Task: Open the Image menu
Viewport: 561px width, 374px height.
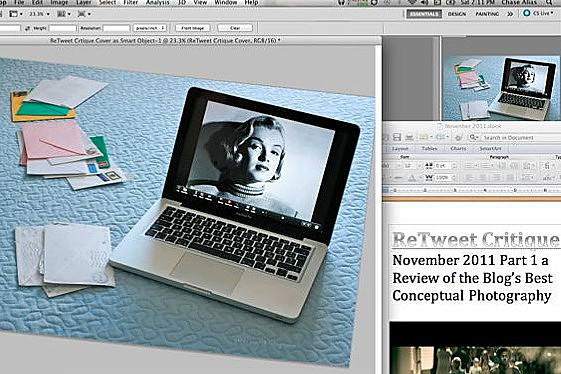Action: (x=59, y=3)
